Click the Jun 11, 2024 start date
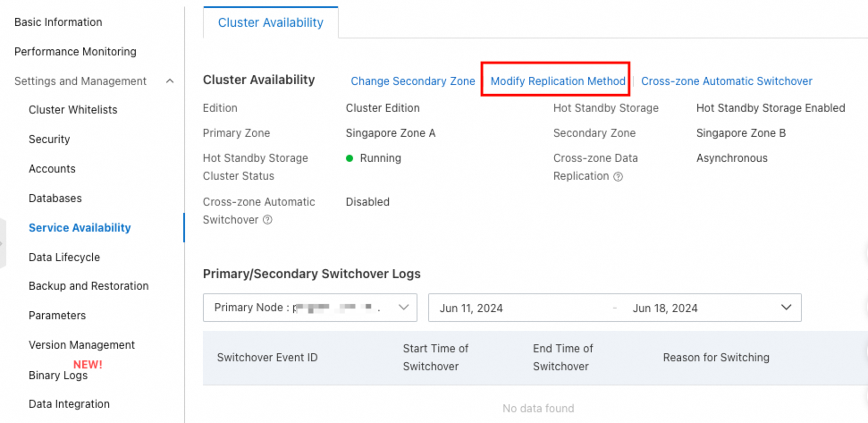 pyautogui.click(x=471, y=308)
